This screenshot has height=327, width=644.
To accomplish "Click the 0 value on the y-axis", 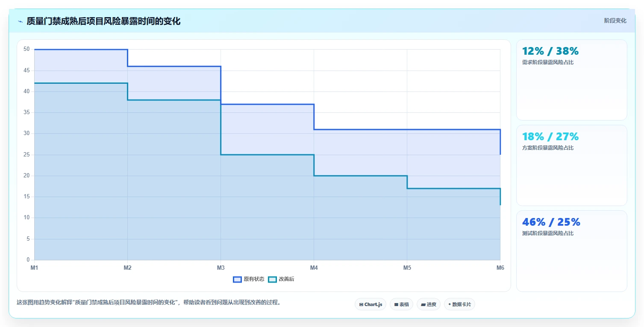I will pyautogui.click(x=28, y=260).
